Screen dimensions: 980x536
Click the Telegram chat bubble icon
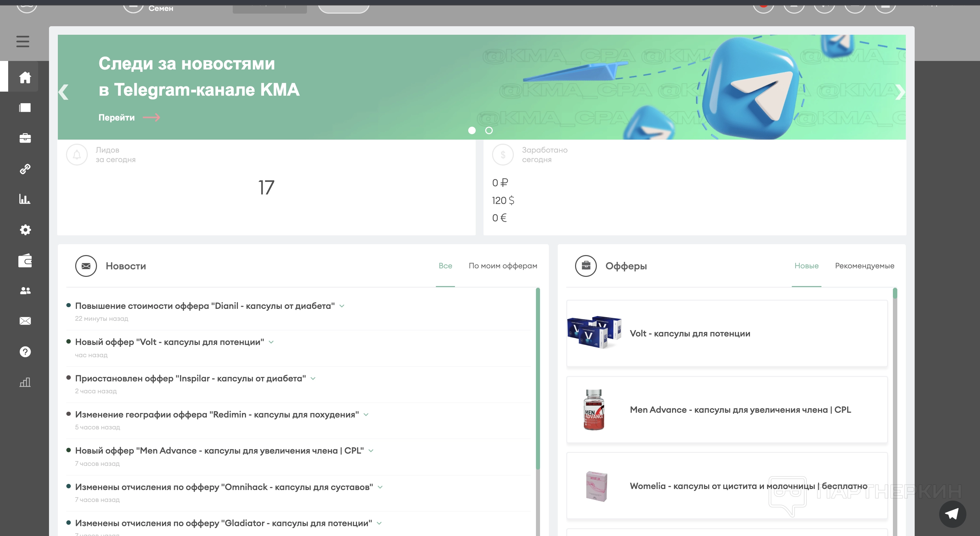tap(952, 514)
